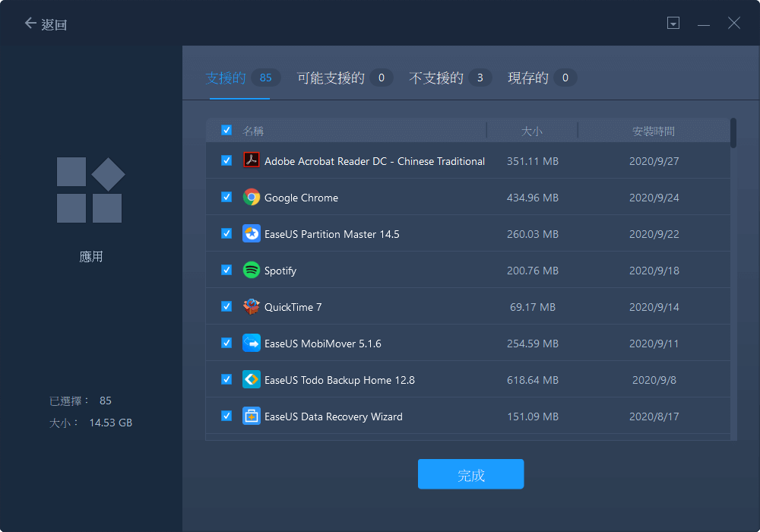
Task: Uncheck Adobe Acrobat Reader DC checkbox
Action: coord(226,160)
